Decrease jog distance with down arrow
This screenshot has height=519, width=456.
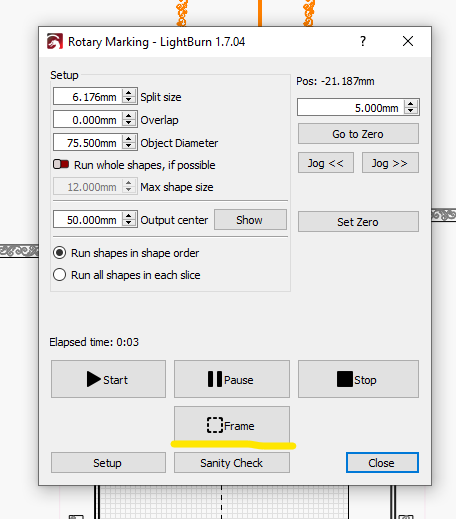click(x=411, y=111)
